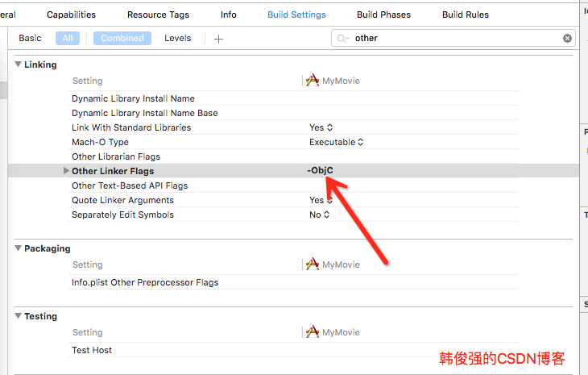Image resolution: width=588 pixels, height=375 pixels.
Task: Select Link With Standard Libraries label
Action: [x=131, y=127]
